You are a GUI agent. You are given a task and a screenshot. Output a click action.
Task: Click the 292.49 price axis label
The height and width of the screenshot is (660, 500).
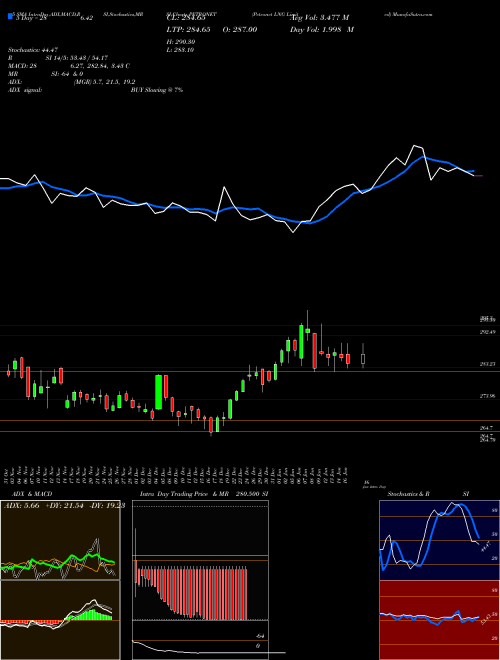tap(488, 332)
